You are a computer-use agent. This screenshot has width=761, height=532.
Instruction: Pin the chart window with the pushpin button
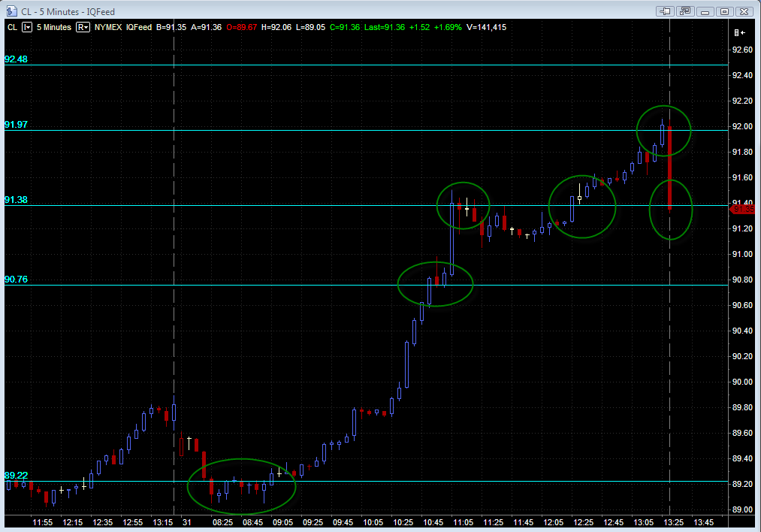coord(665,11)
